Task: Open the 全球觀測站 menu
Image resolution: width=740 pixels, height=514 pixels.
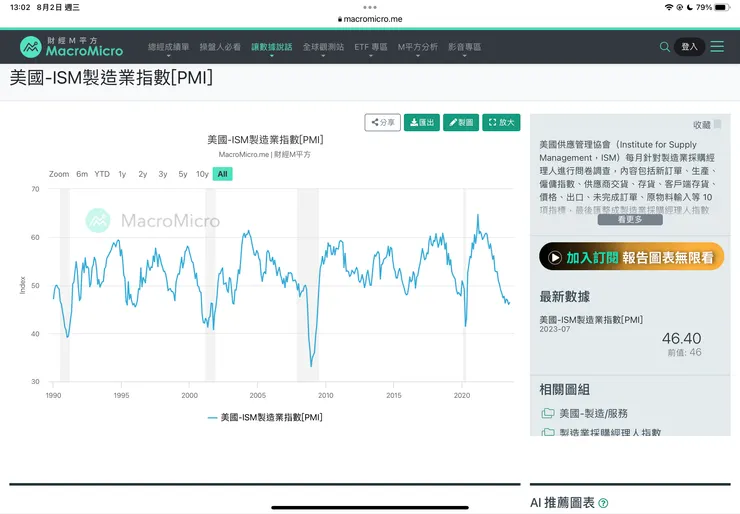Action: click(323, 47)
